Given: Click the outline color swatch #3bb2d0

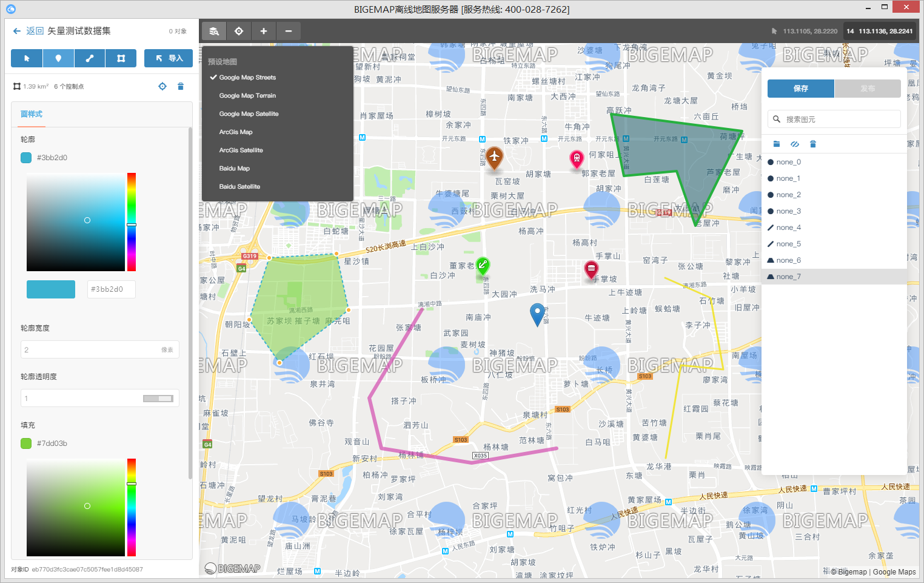Looking at the screenshot, I should pos(26,158).
